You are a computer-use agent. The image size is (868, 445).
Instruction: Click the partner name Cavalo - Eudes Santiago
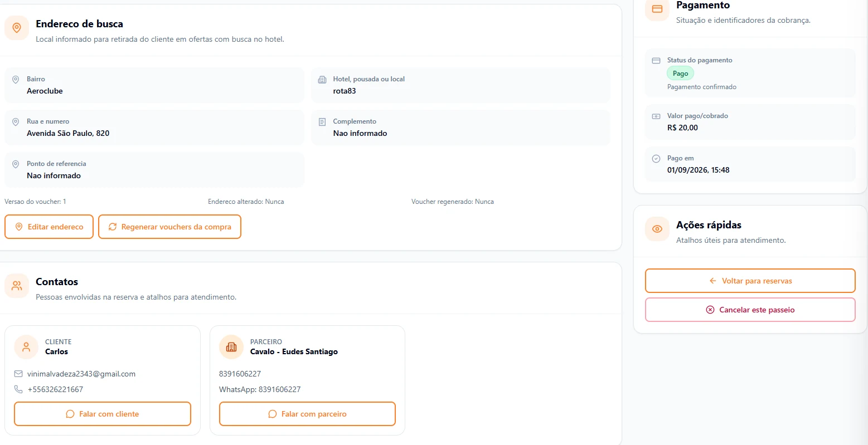point(294,351)
